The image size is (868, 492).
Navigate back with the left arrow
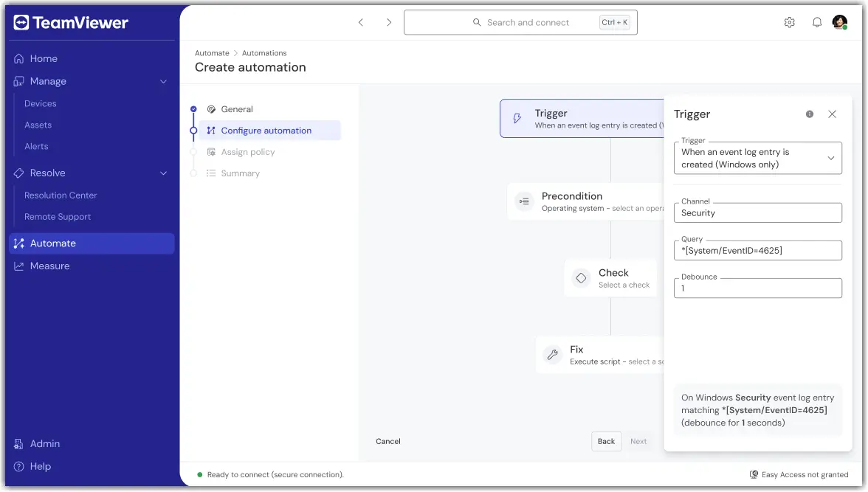coord(360,22)
